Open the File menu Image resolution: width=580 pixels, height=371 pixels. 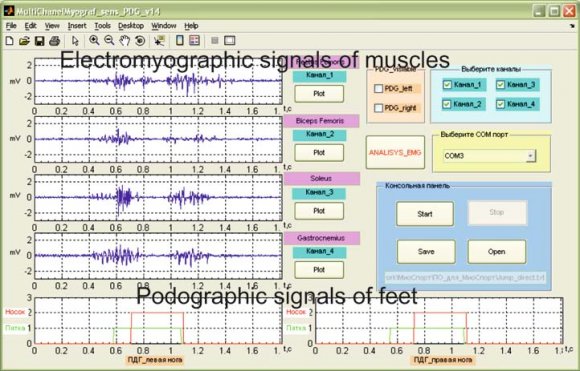11,26
